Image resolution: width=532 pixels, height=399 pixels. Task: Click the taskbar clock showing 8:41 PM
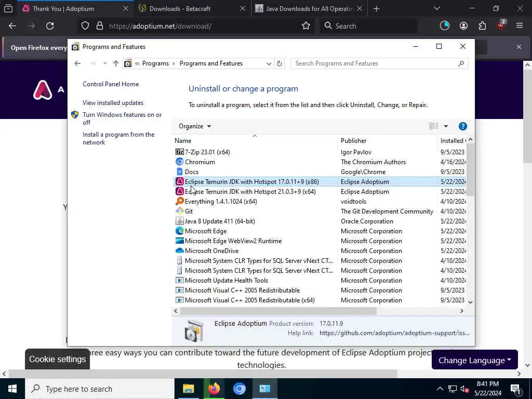coord(487,389)
